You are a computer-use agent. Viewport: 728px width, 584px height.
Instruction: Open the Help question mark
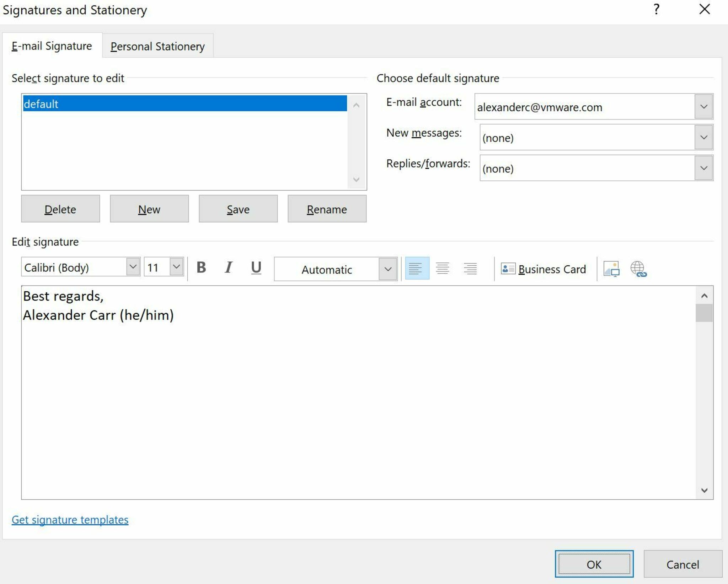coord(656,10)
